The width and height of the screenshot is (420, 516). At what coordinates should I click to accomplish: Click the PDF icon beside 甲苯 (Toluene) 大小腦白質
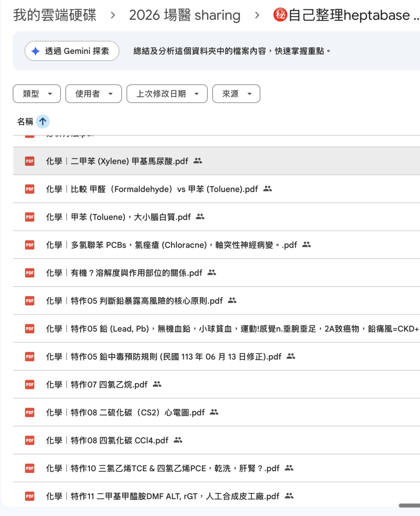[29, 217]
